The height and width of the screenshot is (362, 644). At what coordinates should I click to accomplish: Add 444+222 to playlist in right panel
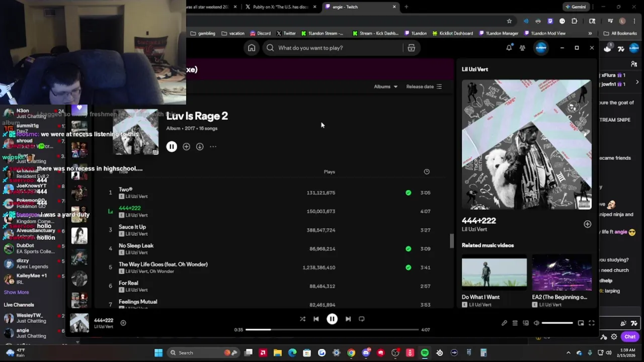click(587, 224)
